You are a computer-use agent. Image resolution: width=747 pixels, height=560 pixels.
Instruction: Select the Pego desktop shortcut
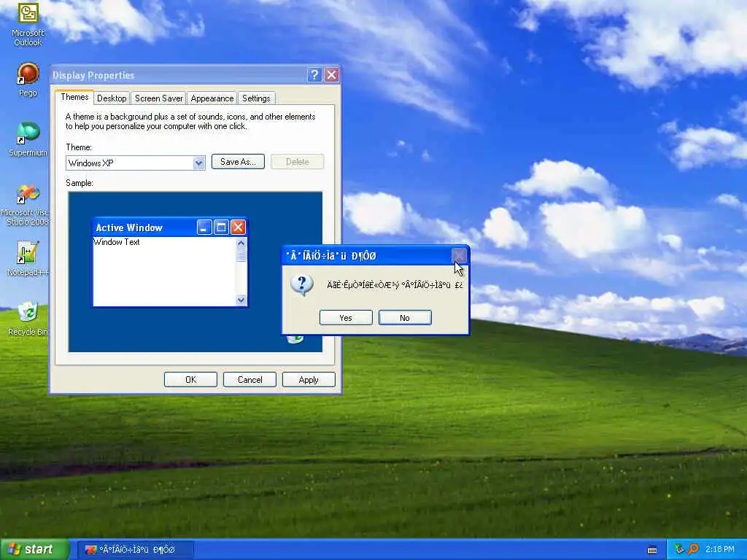click(28, 79)
